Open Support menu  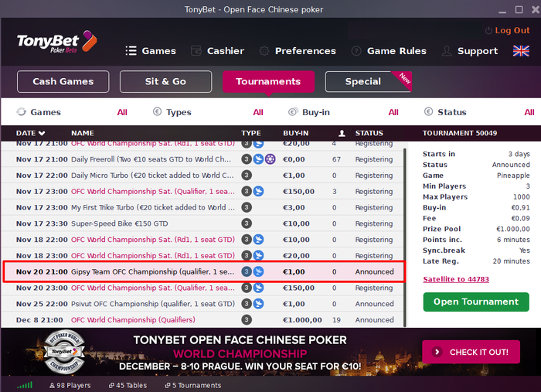pos(478,51)
